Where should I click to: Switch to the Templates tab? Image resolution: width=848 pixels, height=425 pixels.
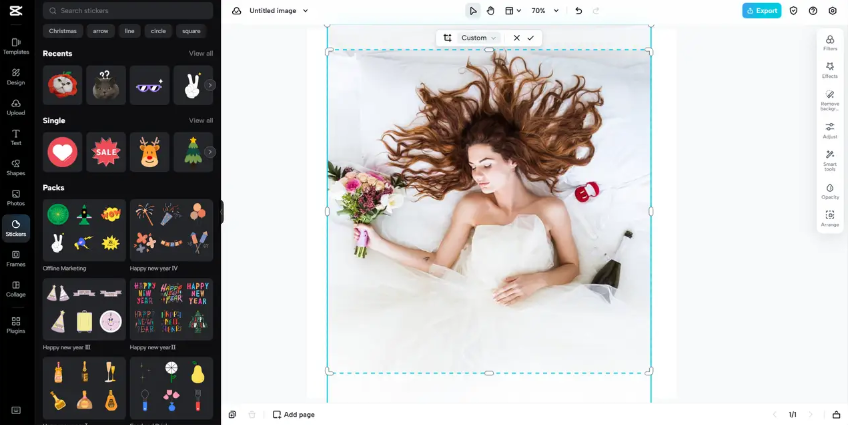point(16,46)
